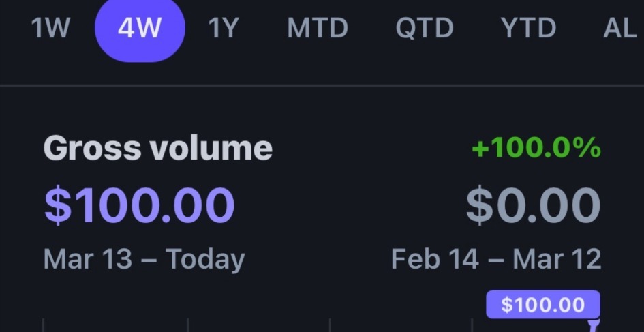Switch to the MTD range tab
The width and height of the screenshot is (644, 332).
pyautogui.click(x=317, y=29)
